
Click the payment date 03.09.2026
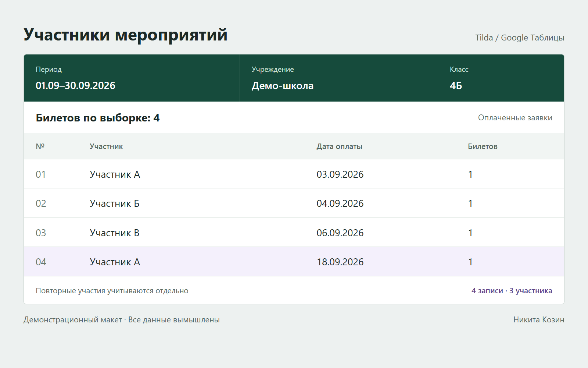click(x=340, y=174)
